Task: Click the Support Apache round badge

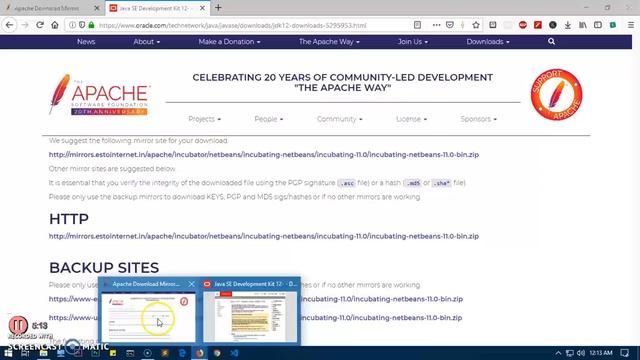Action: click(x=556, y=95)
